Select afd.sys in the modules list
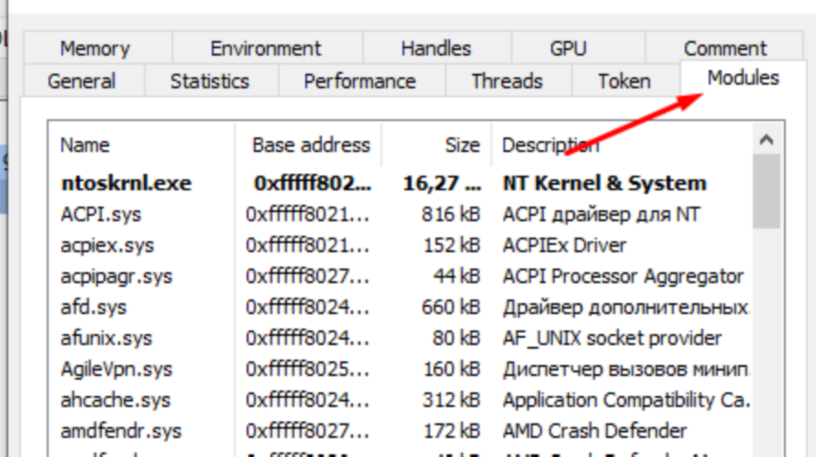This screenshot has width=818, height=459. (x=96, y=307)
